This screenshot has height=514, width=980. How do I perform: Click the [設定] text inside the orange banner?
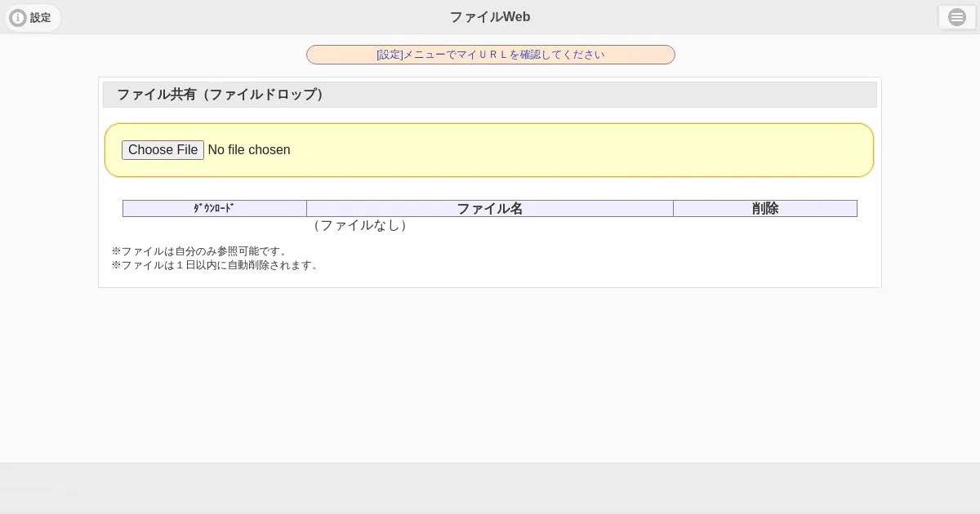[x=390, y=55]
